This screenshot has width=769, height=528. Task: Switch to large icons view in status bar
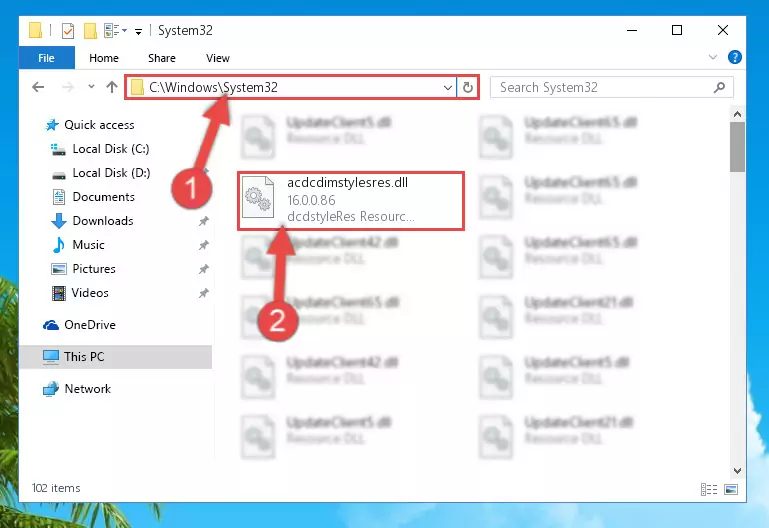(x=731, y=489)
